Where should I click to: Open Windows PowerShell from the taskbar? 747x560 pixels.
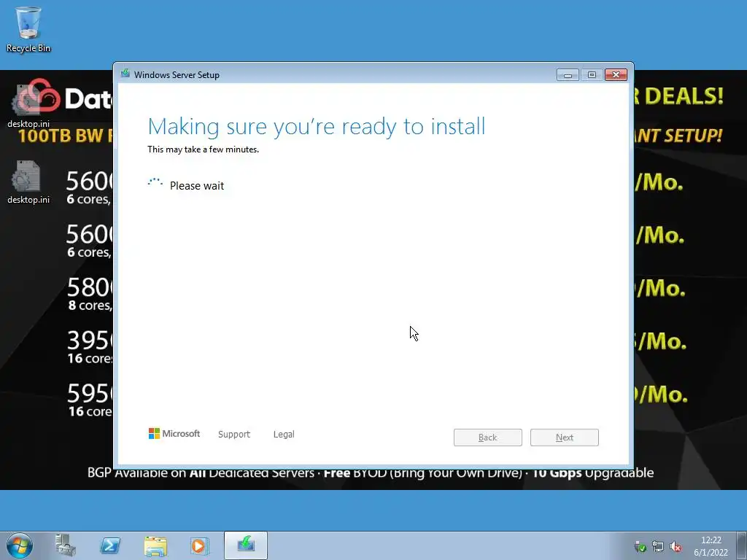109,545
